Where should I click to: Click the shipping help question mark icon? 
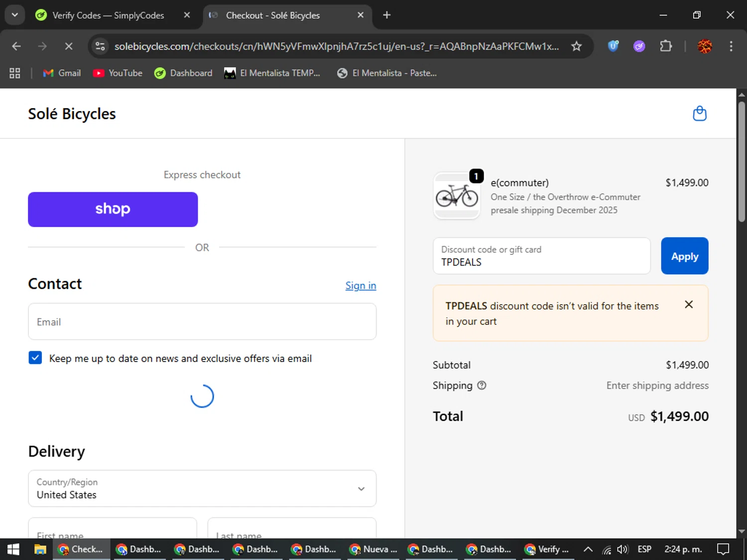pos(482,385)
